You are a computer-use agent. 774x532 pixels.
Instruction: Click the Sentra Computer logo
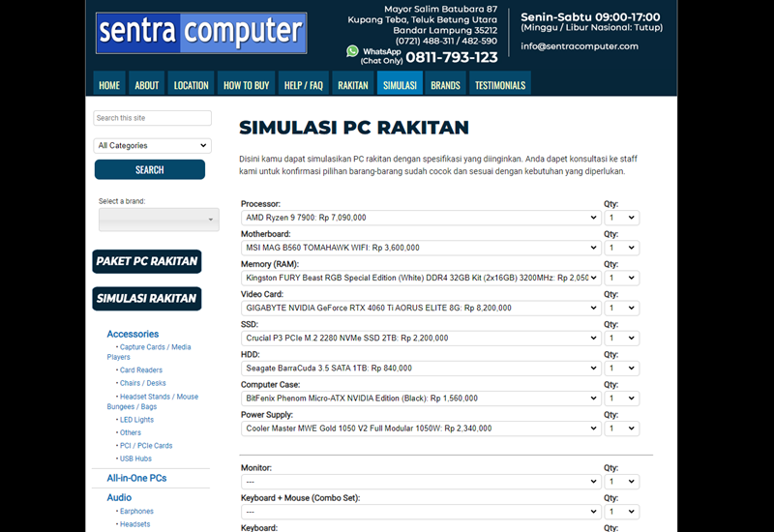click(201, 33)
